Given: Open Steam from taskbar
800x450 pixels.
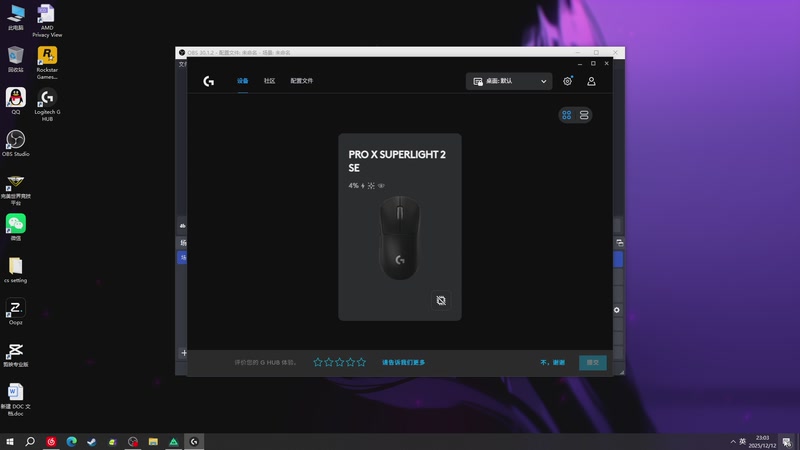Looking at the screenshot, I should coord(92,441).
